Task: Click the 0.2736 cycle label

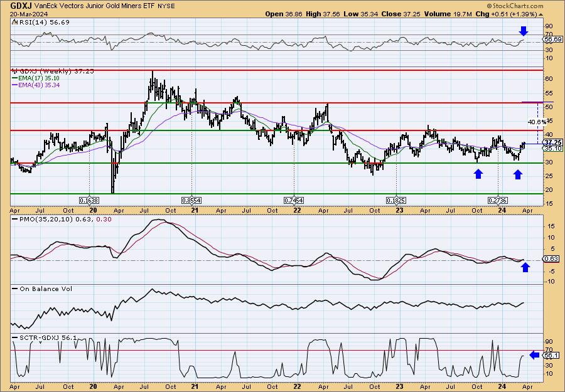Action: (498, 200)
